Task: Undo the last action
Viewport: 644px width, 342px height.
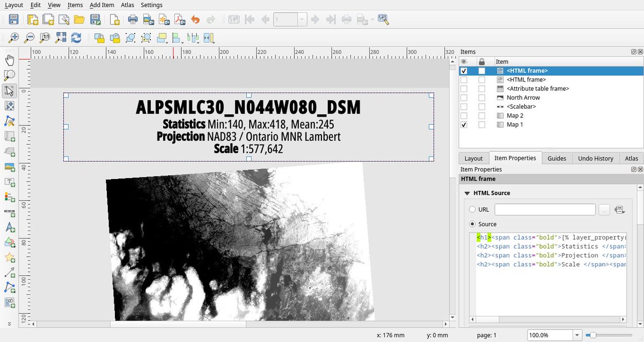Action: [195, 20]
